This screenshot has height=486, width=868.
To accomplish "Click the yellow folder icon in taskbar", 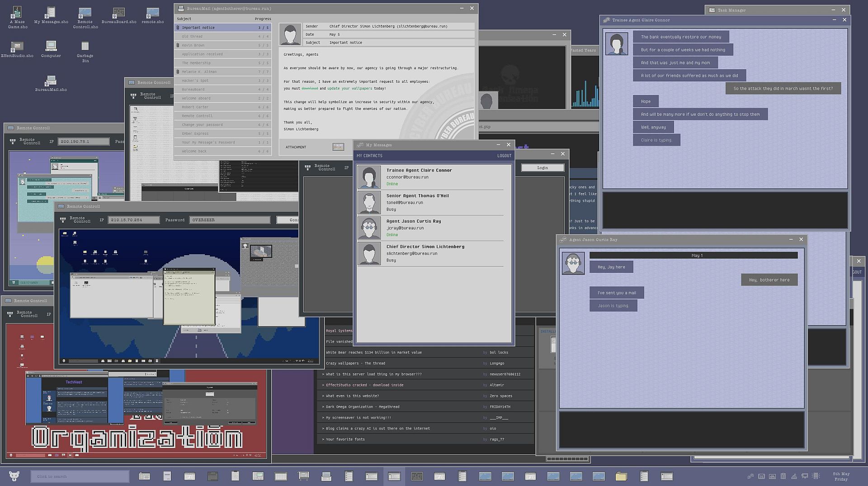I will point(621,476).
